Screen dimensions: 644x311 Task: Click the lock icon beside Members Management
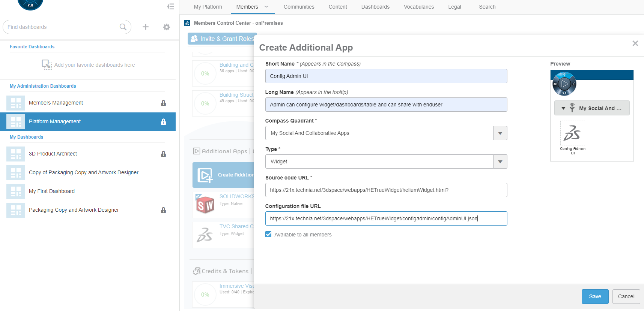[x=163, y=103]
